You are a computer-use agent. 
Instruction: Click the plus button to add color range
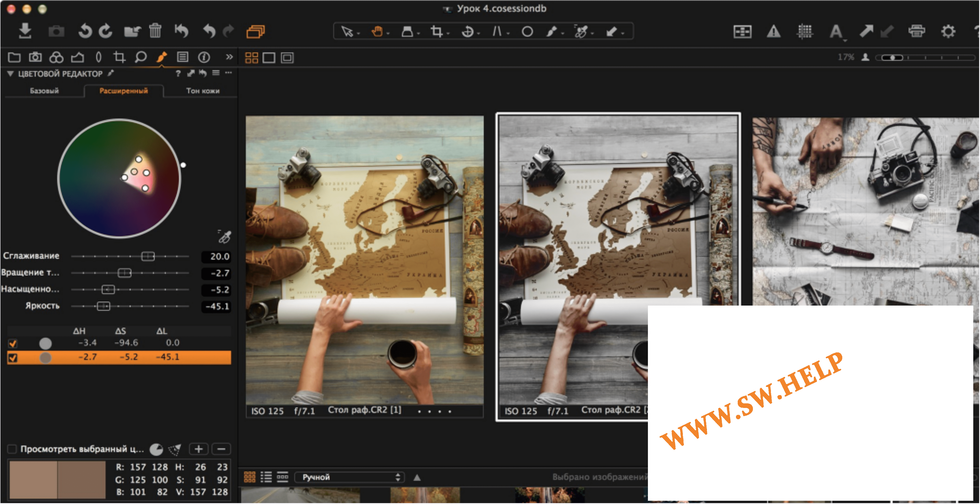[198, 449]
